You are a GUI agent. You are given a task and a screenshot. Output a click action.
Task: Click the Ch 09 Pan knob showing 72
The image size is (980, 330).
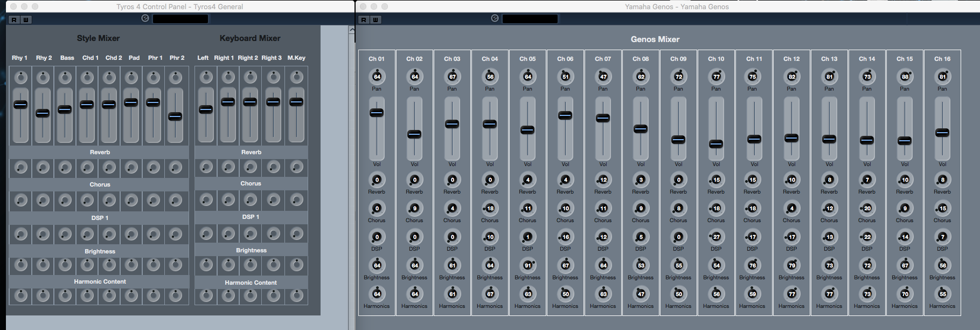coord(678,77)
